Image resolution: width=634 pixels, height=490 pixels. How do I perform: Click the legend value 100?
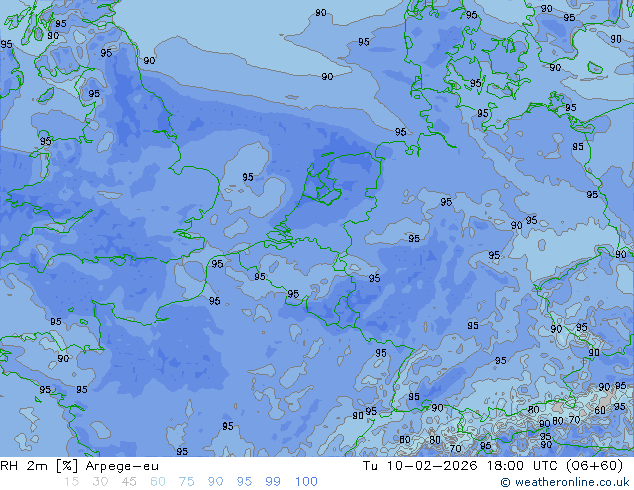click(306, 482)
